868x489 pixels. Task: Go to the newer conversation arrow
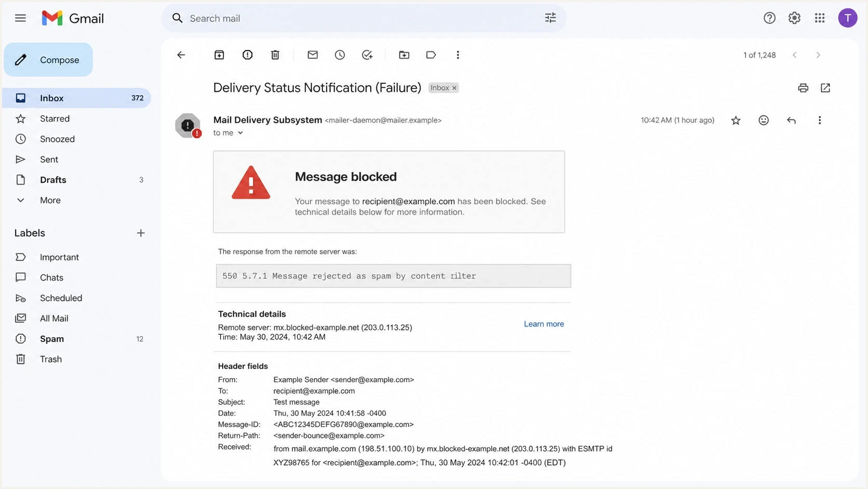click(795, 55)
